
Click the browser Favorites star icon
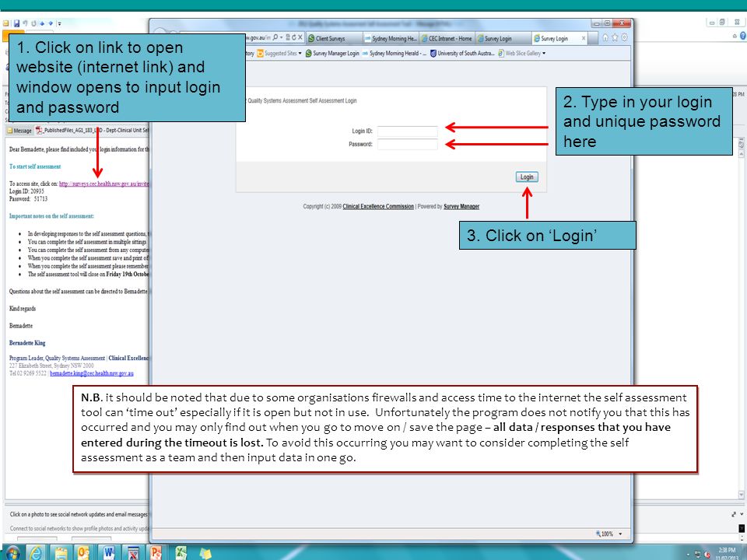pos(615,37)
